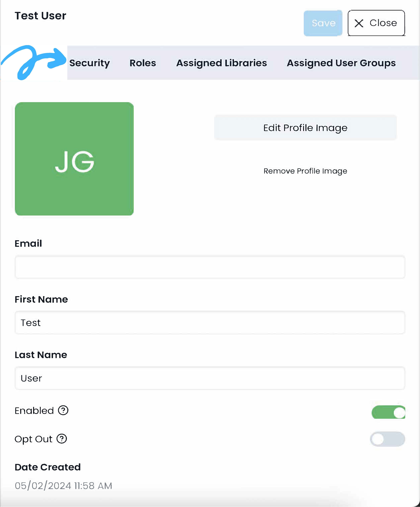Select Remove Profile Image link

click(x=305, y=171)
